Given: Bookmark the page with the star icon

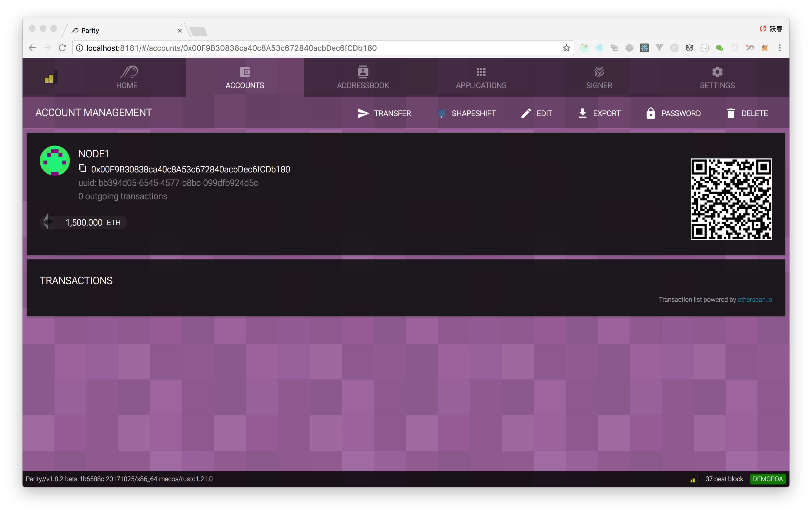Looking at the screenshot, I should pyautogui.click(x=567, y=48).
